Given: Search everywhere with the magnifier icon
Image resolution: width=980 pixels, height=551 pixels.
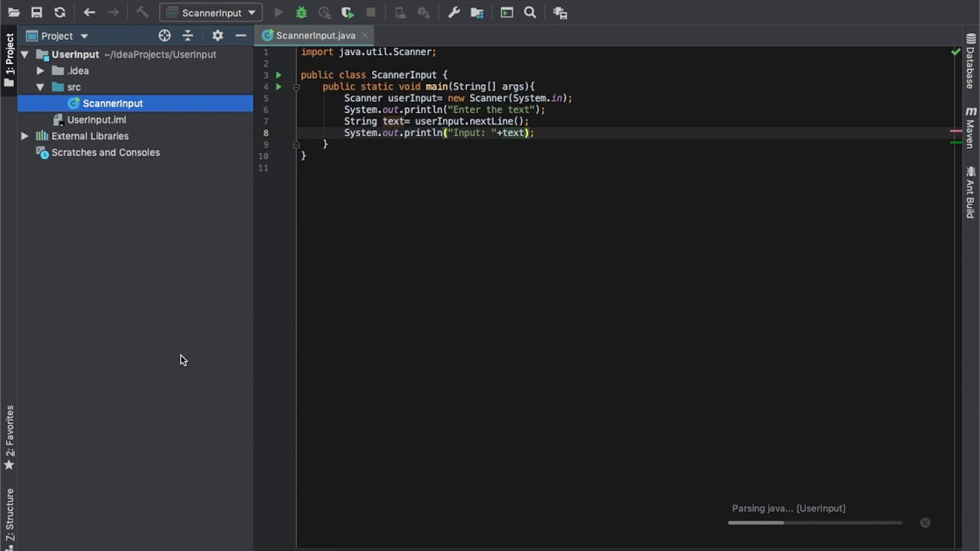Looking at the screenshot, I should [530, 12].
